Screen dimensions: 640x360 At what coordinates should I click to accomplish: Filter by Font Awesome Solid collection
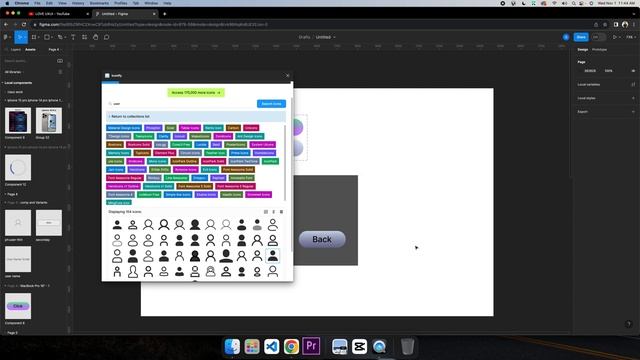coord(238,169)
